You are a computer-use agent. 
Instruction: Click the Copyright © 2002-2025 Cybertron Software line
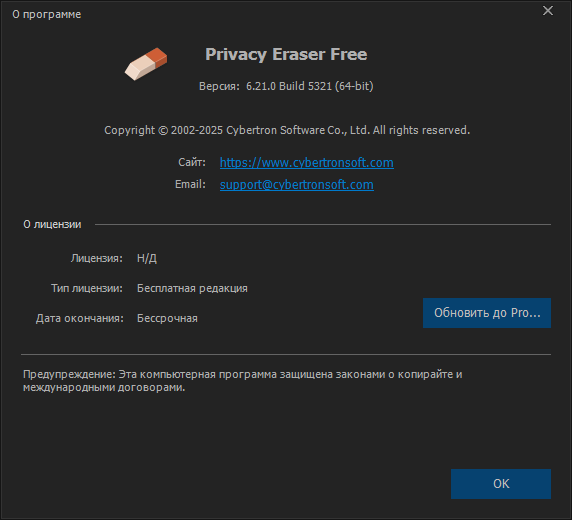(287, 130)
